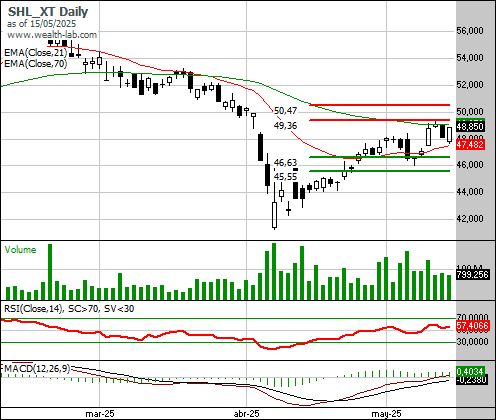This screenshot has width=496, height=420.
Task: Click the 799.256 volume value tag
Action: [472, 275]
